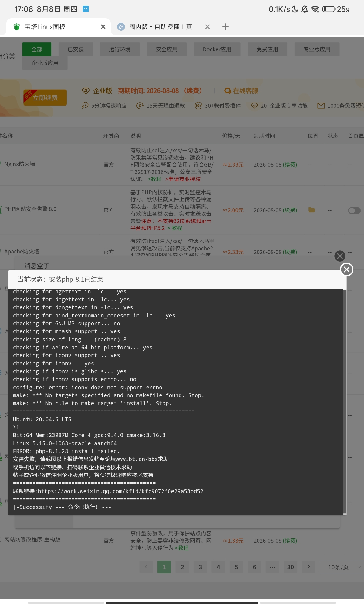
Task: Click the 在线客服 chat bubble icon
Action: coord(228,91)
